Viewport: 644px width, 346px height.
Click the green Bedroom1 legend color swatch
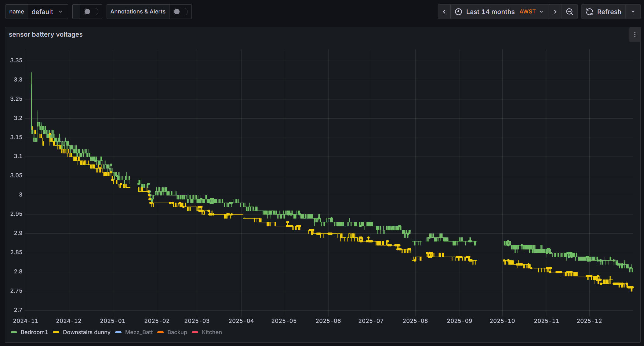coord(14,332)
